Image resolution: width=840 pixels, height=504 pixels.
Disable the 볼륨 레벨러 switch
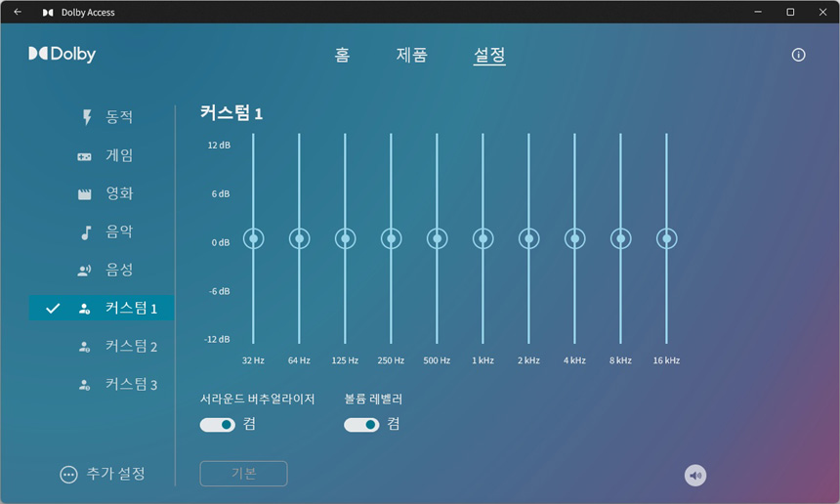point(361,425)
